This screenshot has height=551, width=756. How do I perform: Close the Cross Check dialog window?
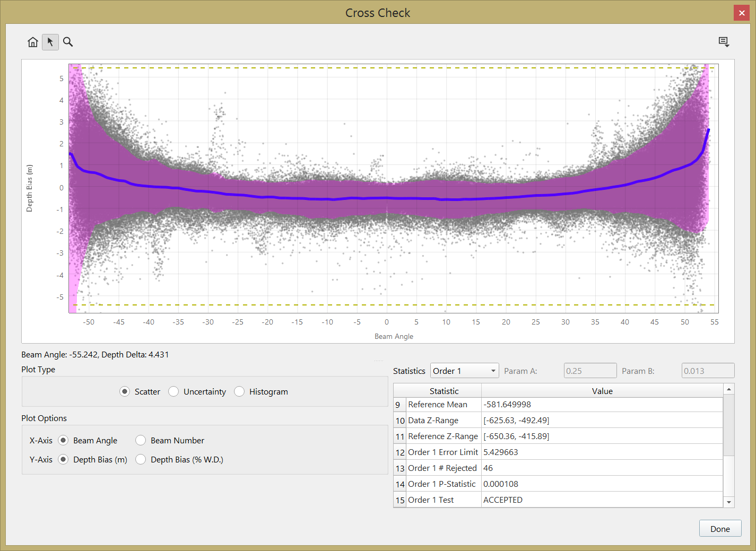point(741,13)
